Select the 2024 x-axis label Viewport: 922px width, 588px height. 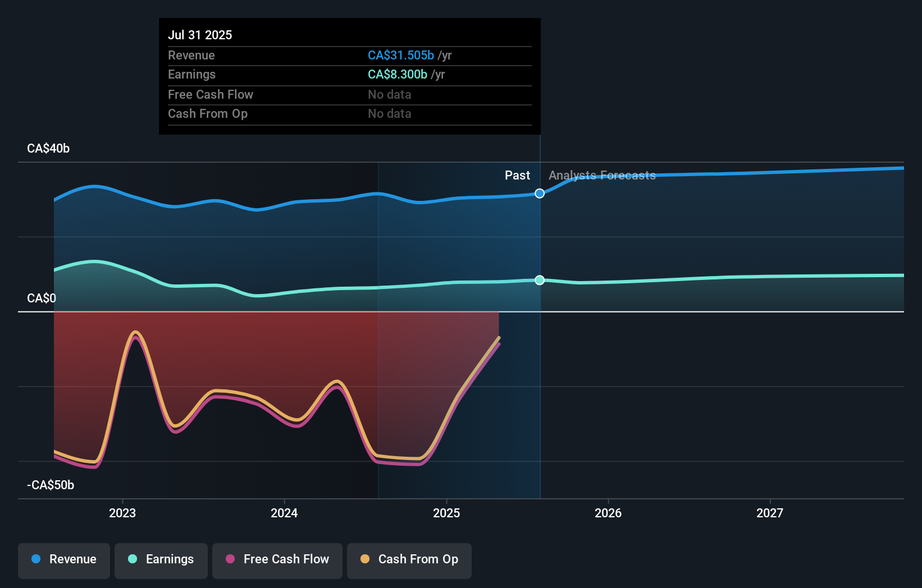pos(284,513)
